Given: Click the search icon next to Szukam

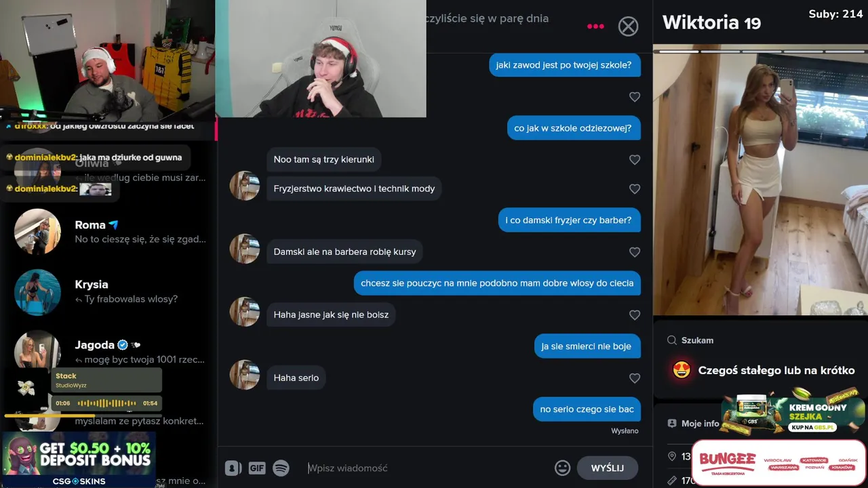Looking at the screenshot, I should click(x=672, y=340).
